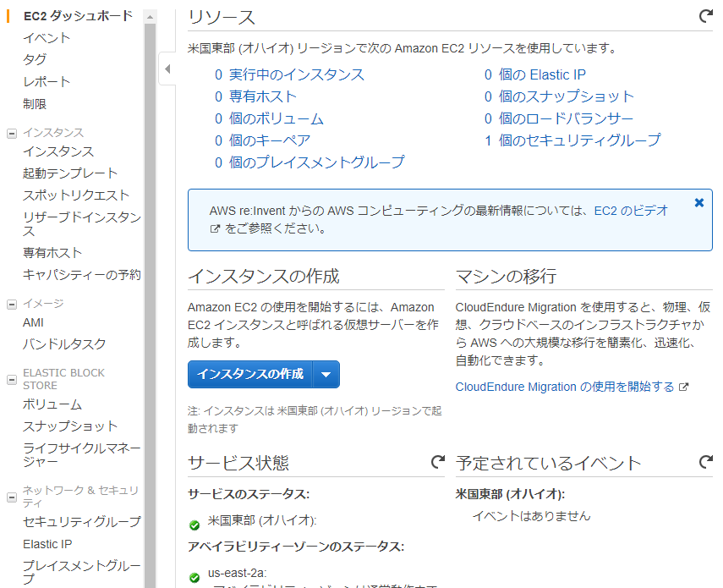Open スナップショット in the sidebar

70,426
